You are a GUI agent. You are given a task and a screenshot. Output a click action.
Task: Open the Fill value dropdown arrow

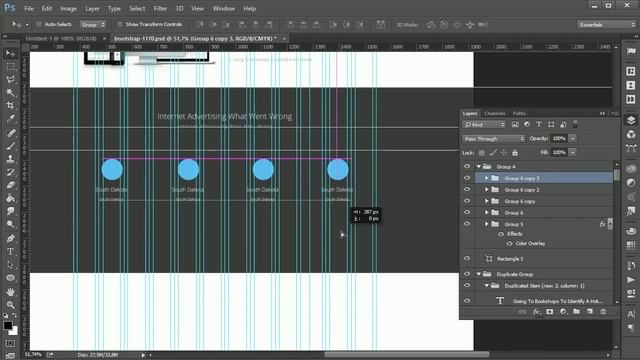coord(573,153)
